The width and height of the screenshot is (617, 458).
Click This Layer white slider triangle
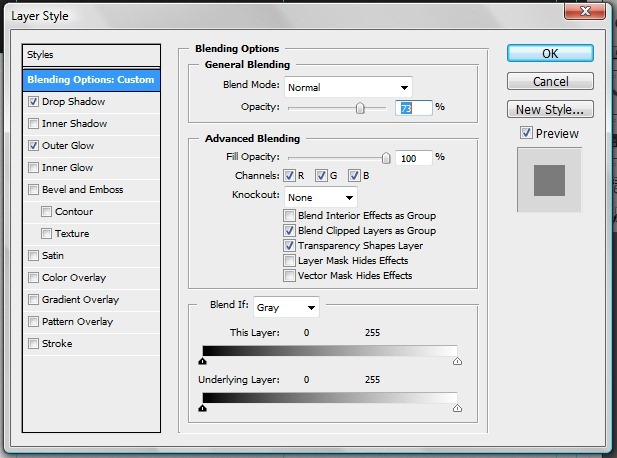pyautogui.click(x=457, y=363)
